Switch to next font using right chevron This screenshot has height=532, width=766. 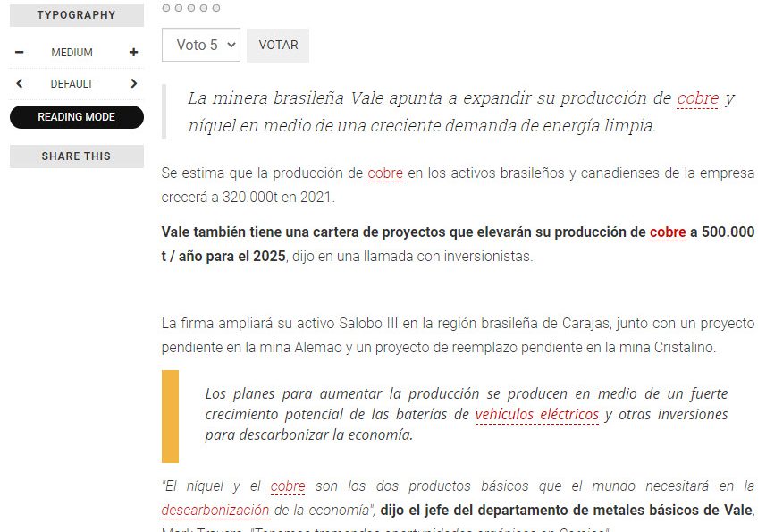133,84
